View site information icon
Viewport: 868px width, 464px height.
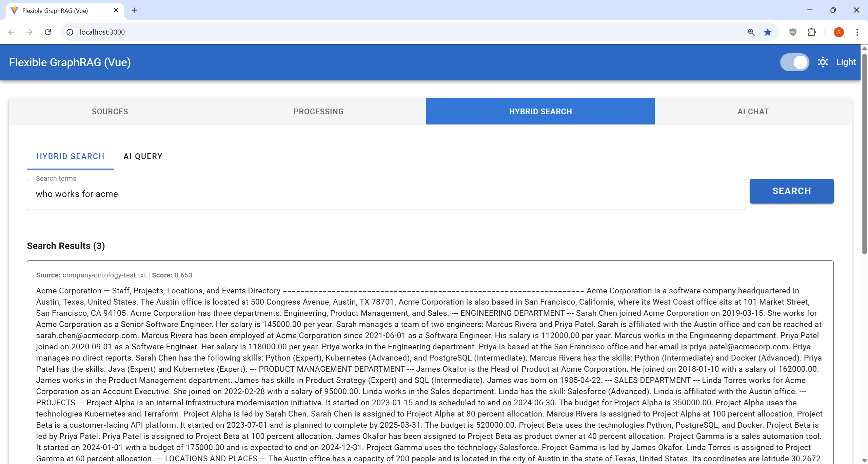pyautogui.click(x=70, y=32)
